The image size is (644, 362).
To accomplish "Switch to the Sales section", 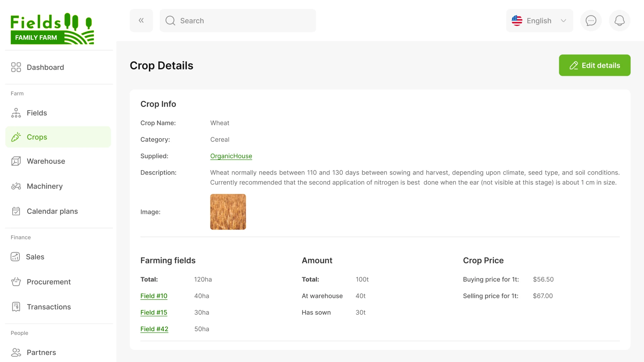I will pyautogui.click(x=16, y=257).
